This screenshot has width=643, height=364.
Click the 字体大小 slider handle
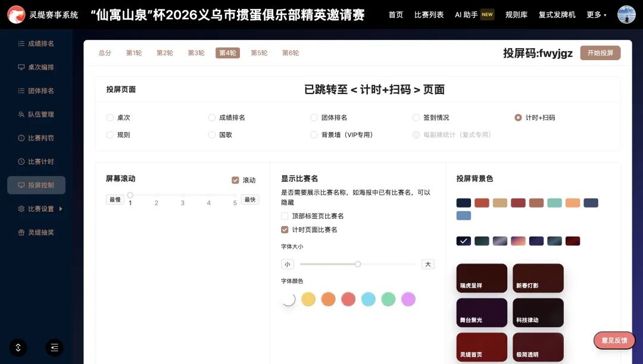point(358,264)
